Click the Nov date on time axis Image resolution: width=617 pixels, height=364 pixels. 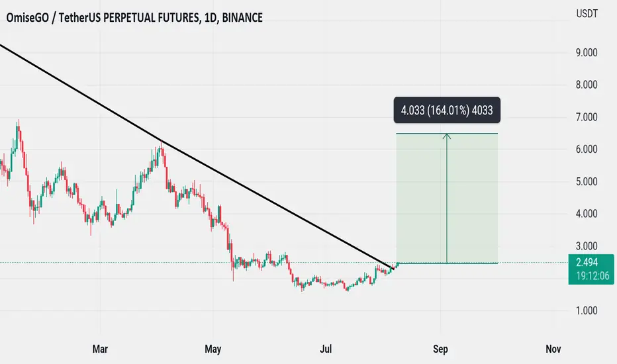coord(553,349)
